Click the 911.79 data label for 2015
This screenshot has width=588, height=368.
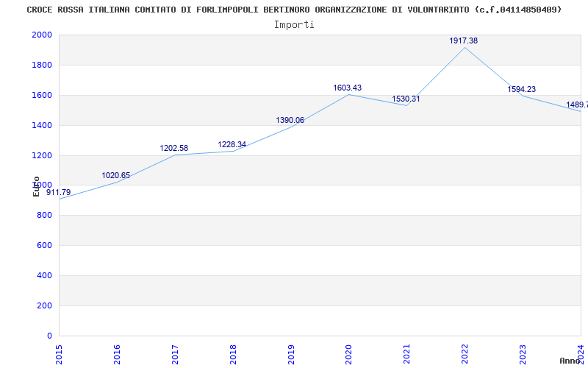click(58, 193)
